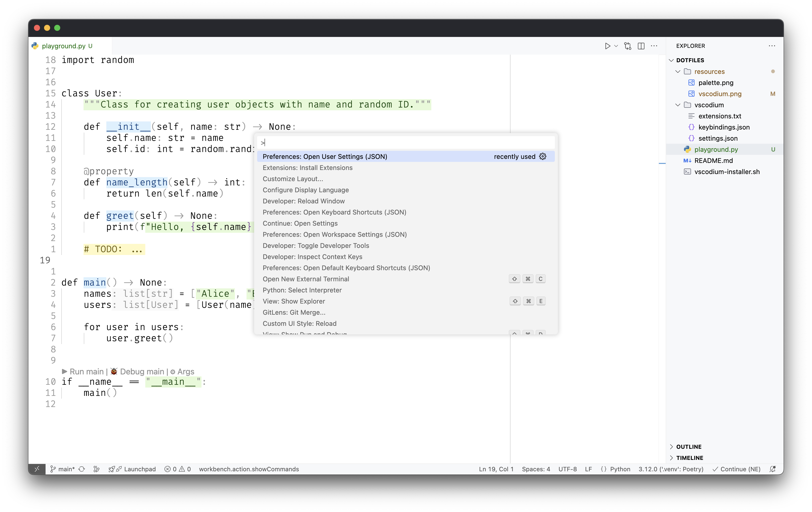Toggle LF end of line setting

pos(588,469)
